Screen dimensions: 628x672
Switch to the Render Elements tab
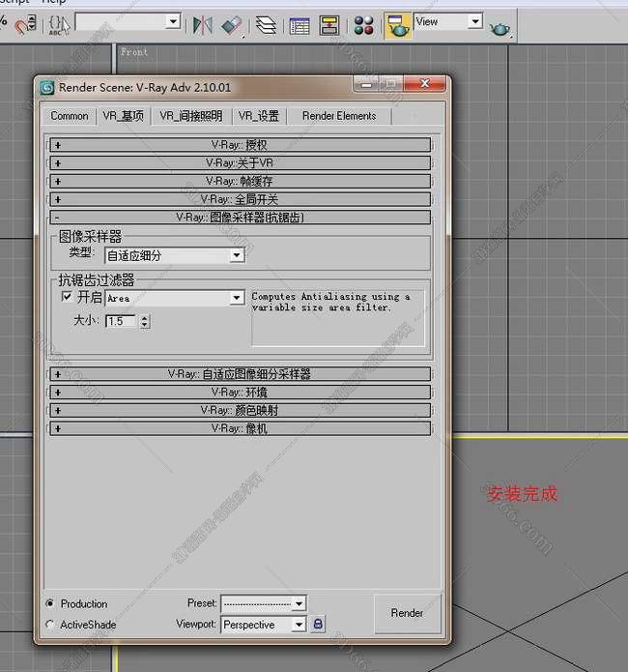coord(339,116)
